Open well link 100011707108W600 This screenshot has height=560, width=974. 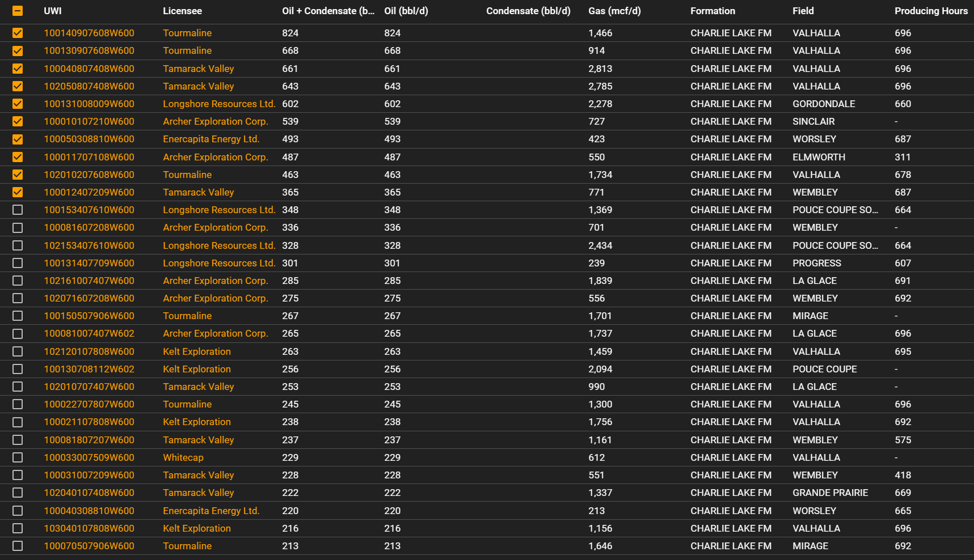click(89, 157)
